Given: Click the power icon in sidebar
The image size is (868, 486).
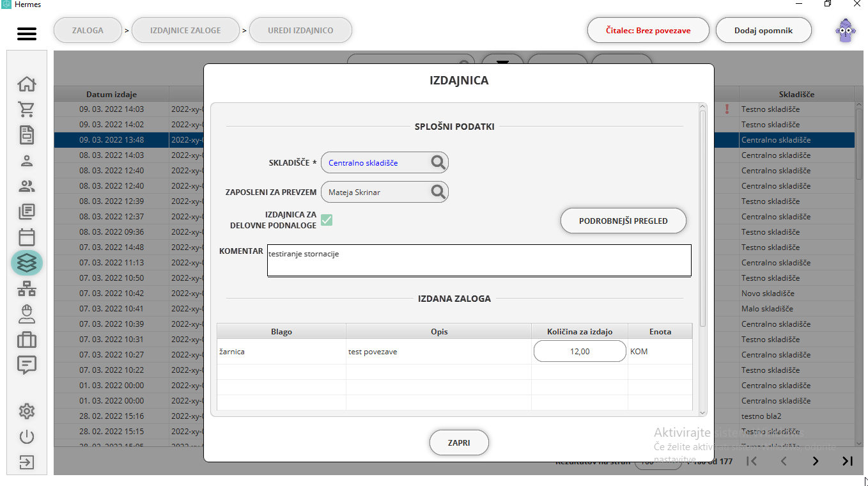Looking at the screenshot, I should (x=27, y=437).
